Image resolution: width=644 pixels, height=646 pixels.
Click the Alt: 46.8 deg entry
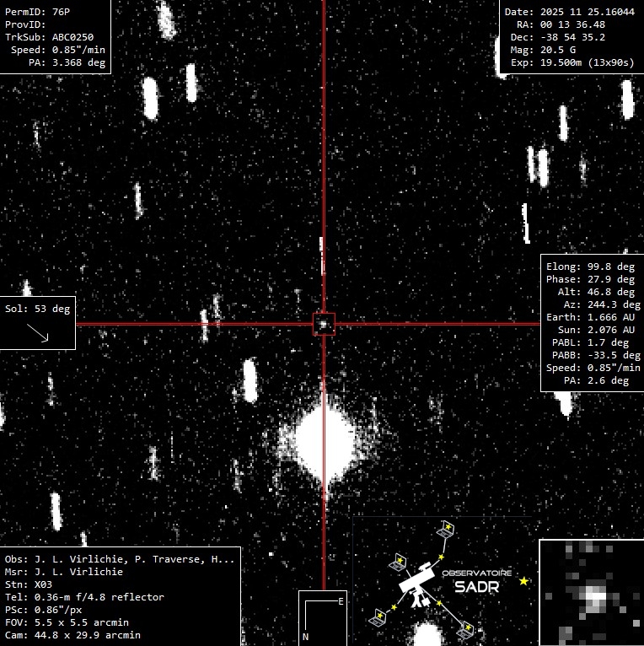coord(596,292)
